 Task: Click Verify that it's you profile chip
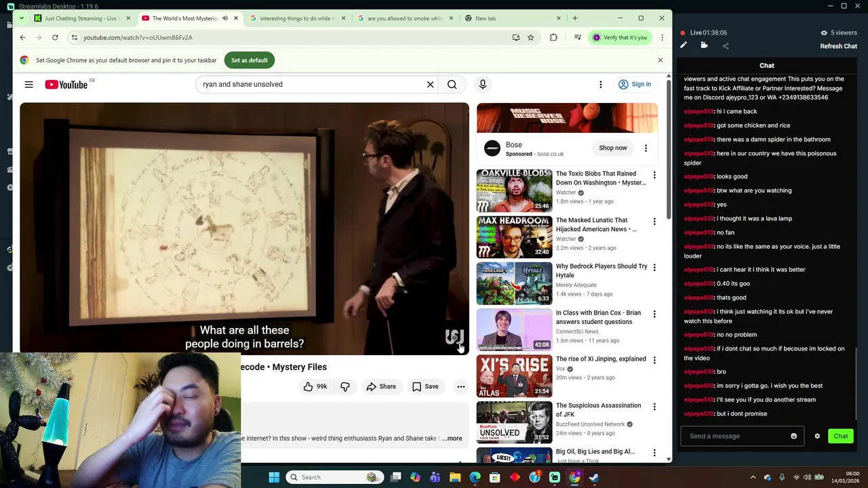click(x=621, y=37)
